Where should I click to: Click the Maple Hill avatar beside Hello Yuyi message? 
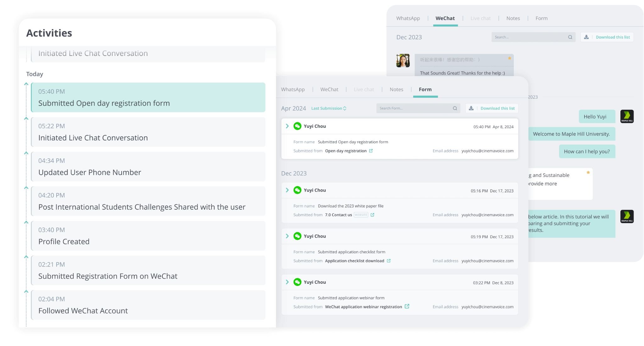click(627, 116)
